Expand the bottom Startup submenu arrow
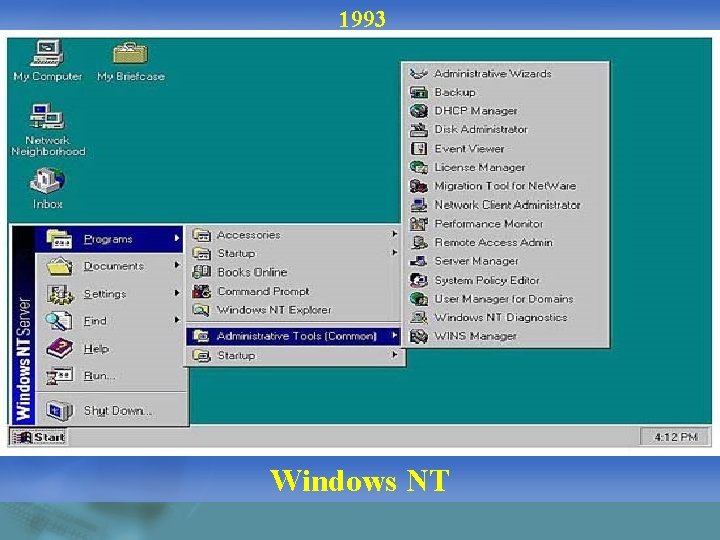 tap(394, 354)
